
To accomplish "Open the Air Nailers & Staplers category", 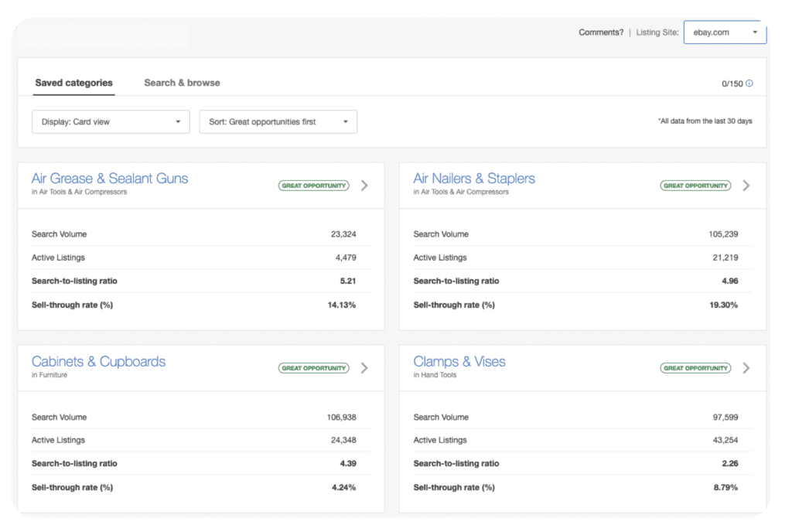I will pyautogui.click(x=474, y=178).
